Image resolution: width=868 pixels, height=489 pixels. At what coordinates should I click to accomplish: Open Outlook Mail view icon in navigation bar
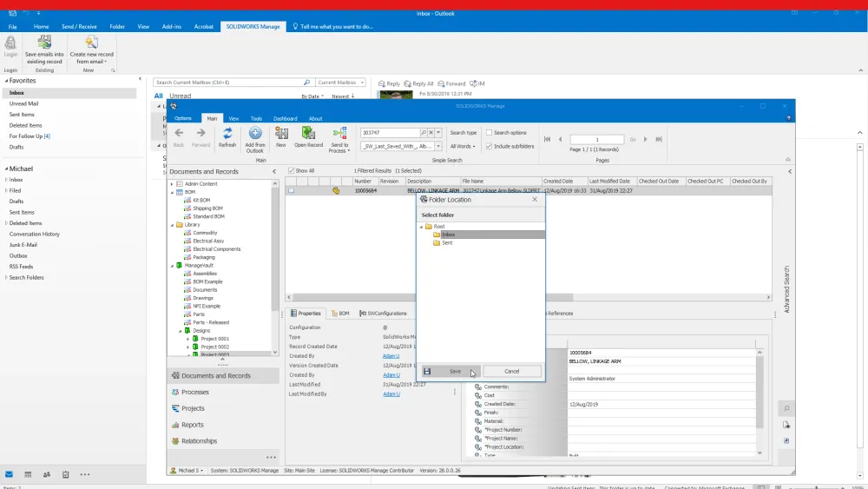[9, 474]
